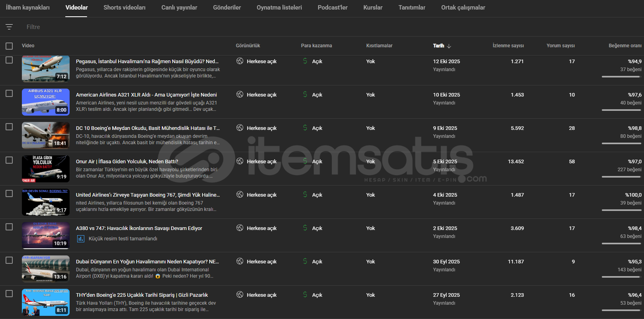The width and height of the screenshot is (644, 319).
Task: Click globe visibility icon for THY Boeing order video
Action: click(x=240, y=294)
